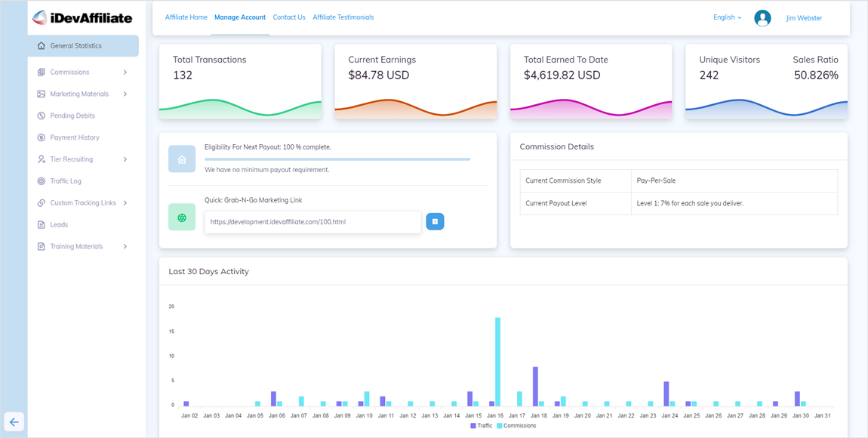Click the user avatar icon
The height and width of the screenshot is (438, 868).
coord(762,17)
